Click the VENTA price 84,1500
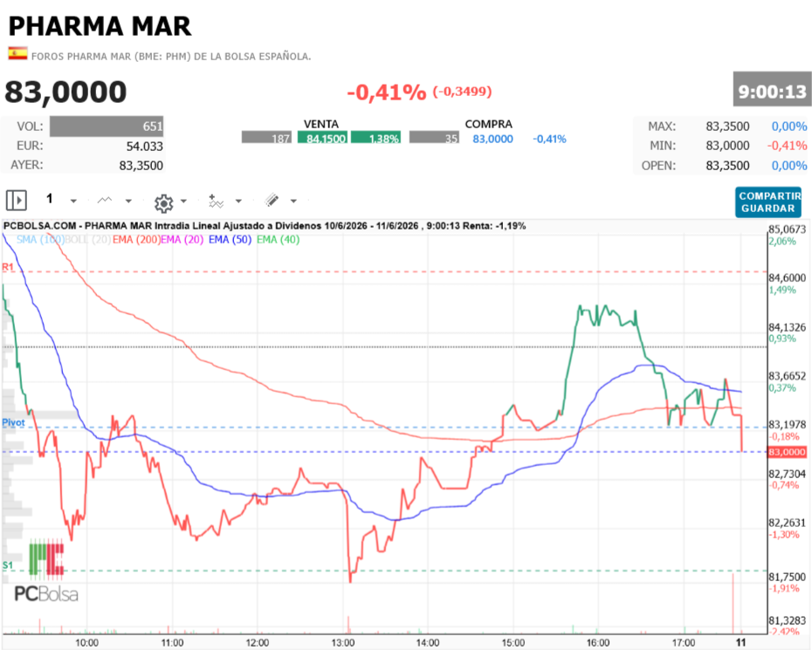812x650 pixels. click(323, 138)
